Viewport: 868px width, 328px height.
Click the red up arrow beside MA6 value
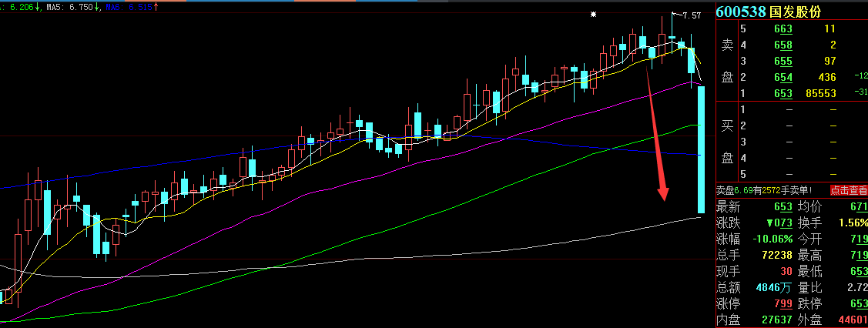(x=157, y=7)
